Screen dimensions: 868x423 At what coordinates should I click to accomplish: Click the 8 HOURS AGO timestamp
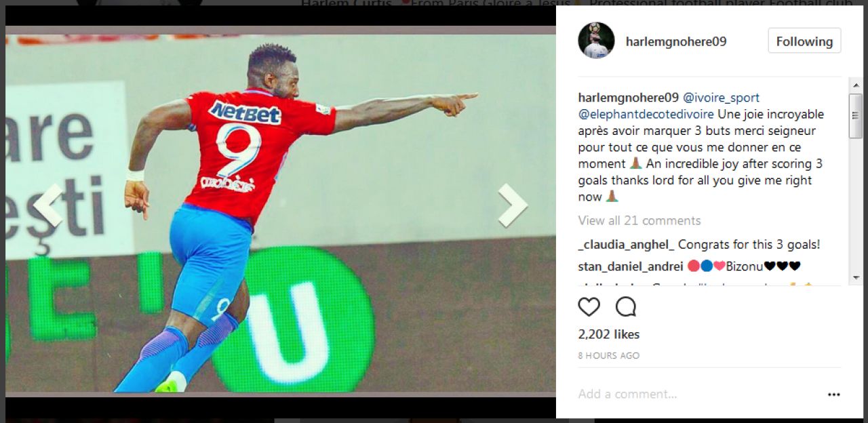coord(609,355)
